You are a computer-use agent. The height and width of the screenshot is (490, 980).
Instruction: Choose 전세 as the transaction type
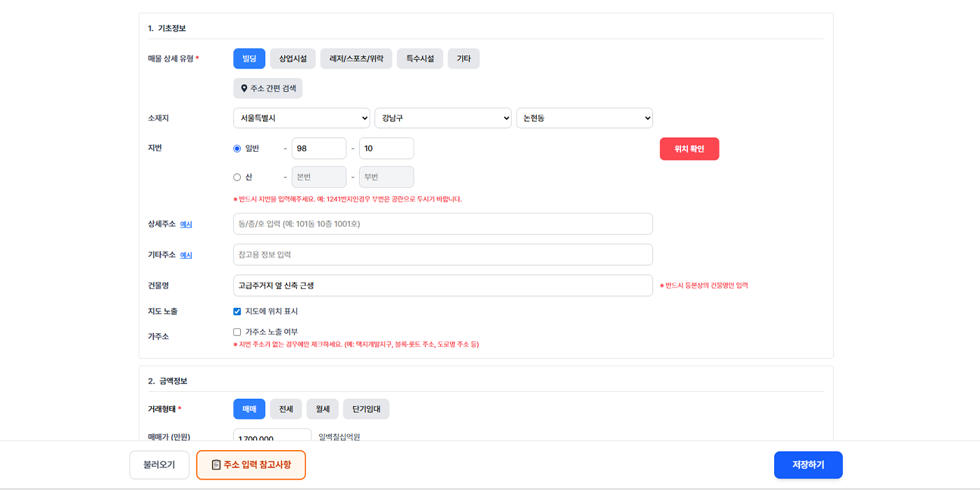click(x=286, y=409)
